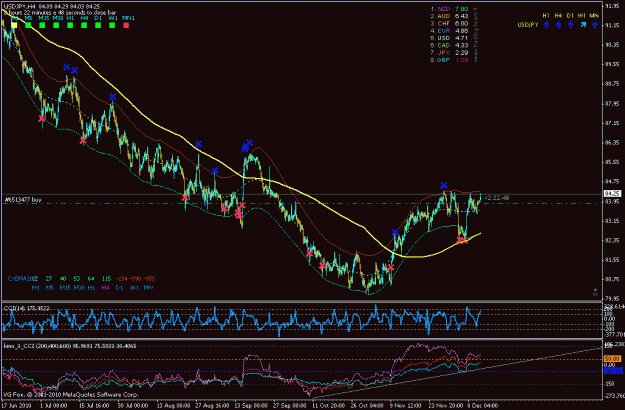The width and height of the screenshot is (625, 410).
Task: Click the 15 Jul 16:00 date label
Action: tap(94, 406)
